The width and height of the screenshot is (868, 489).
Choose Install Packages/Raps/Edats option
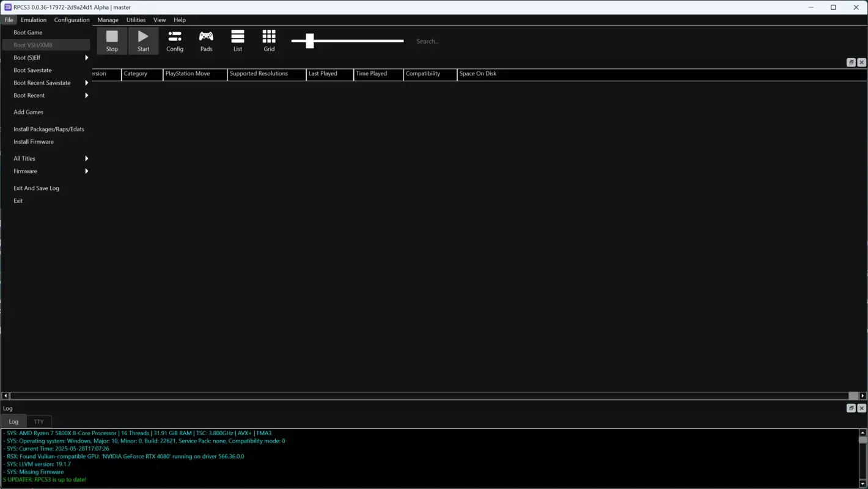(x=48, y=129)
